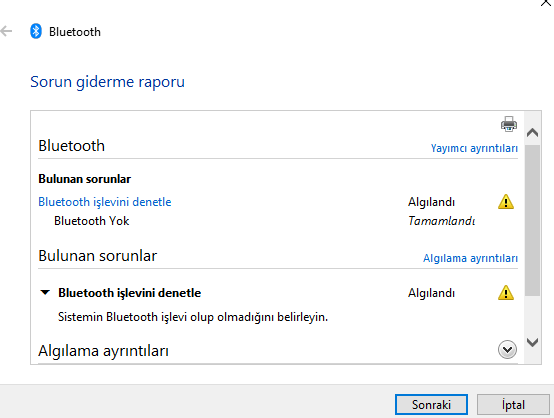Screen dimensions: 554x418
Task: Close the troubleshooter window with X
Action: tap(546, 3)
